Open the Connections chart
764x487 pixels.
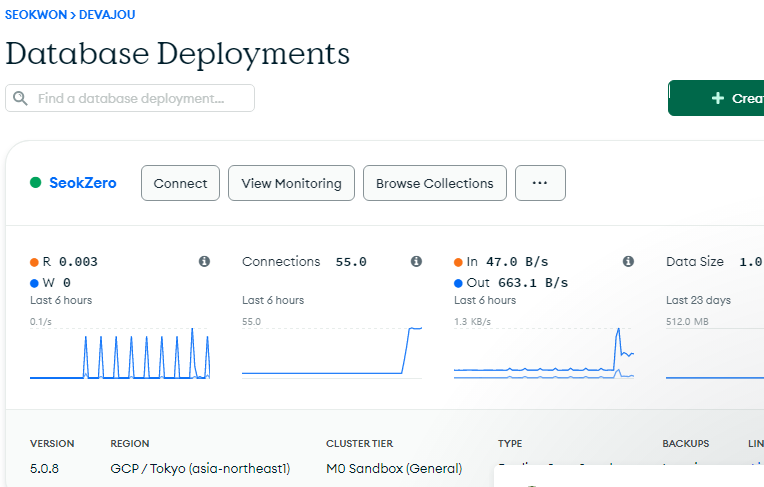point(332,352)
